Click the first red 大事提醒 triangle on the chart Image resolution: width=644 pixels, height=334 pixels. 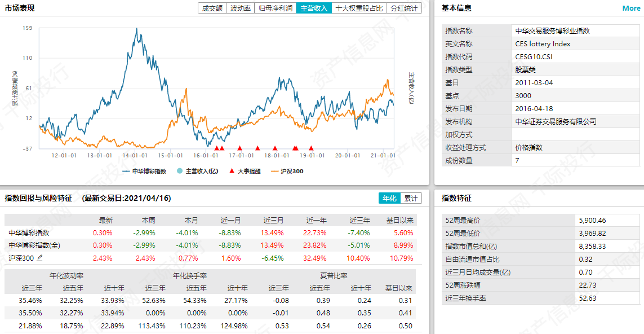216,148
